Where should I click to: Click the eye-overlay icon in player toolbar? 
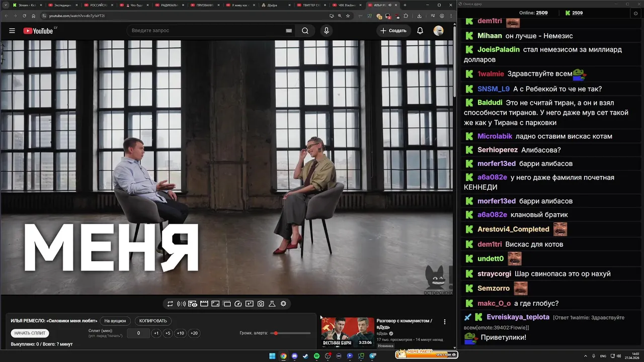(193, 304)
